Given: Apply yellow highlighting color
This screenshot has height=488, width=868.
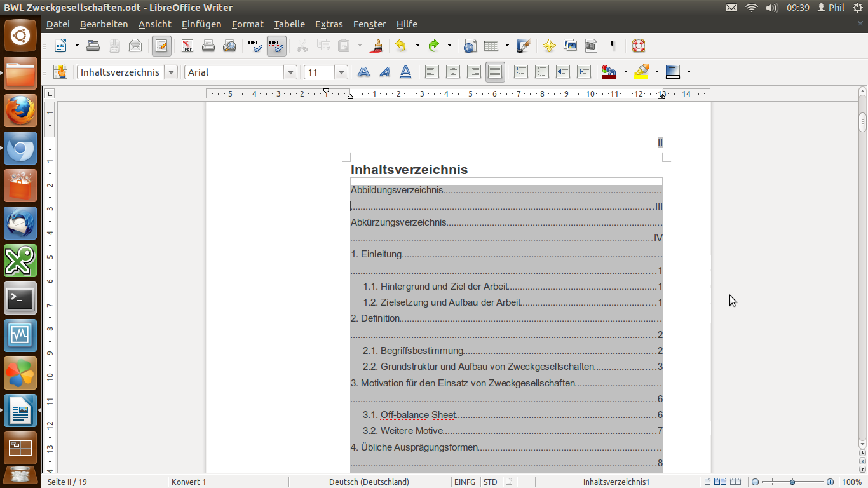Looking at the screenshot, I should [641, 72].
